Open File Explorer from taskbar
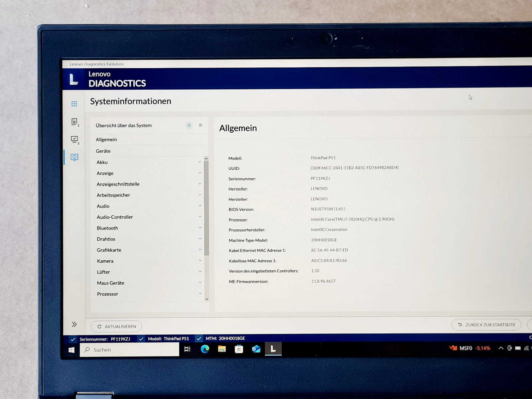Image resolution: width=532 pixels, height=399 pixels. click(x=222, y=349)
